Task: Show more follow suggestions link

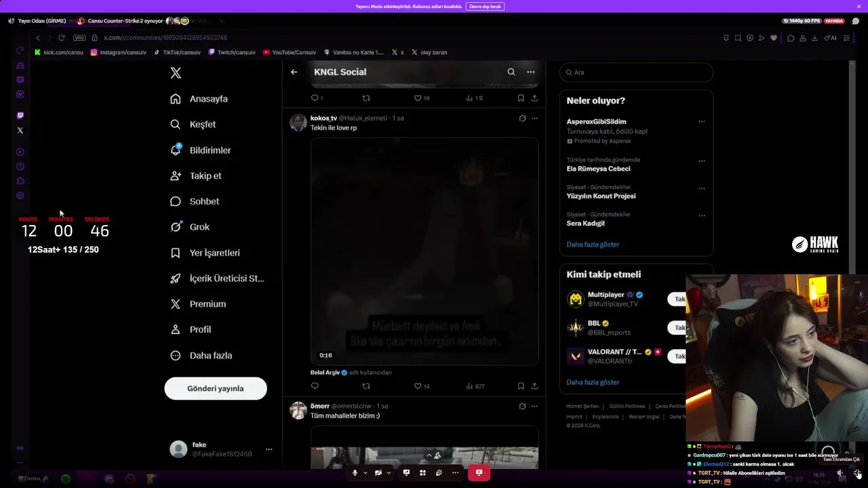Action: pos(593,382)
